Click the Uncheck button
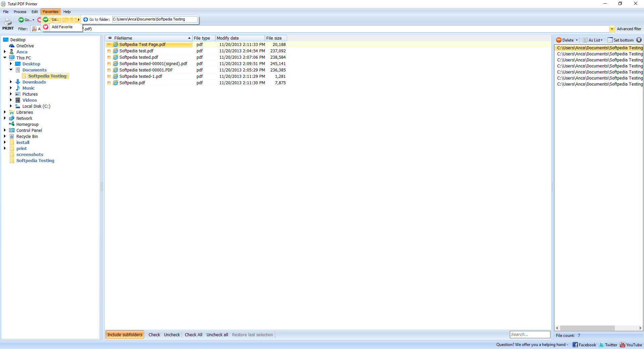The width and height of the screenshot is (644, 349). pos(172,335)
